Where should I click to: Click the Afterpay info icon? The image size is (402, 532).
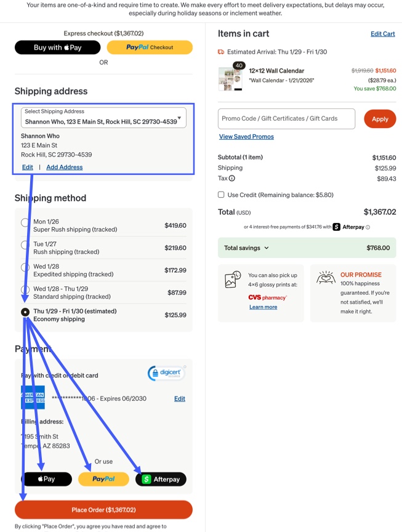[x=368, y=227]
